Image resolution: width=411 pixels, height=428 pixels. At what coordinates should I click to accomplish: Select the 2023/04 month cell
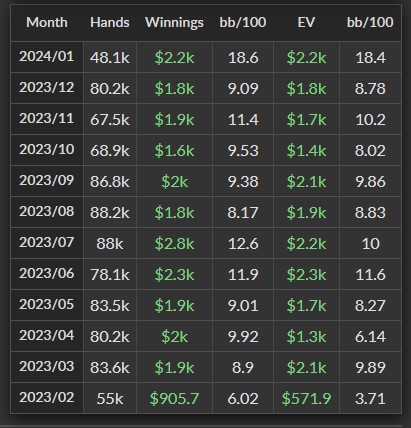tap(47, 335)
